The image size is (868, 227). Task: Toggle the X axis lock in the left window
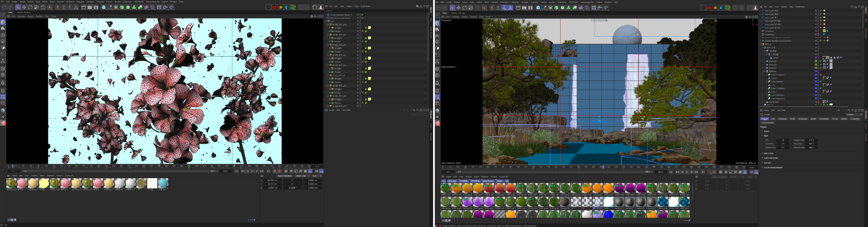tap(57, 7)
